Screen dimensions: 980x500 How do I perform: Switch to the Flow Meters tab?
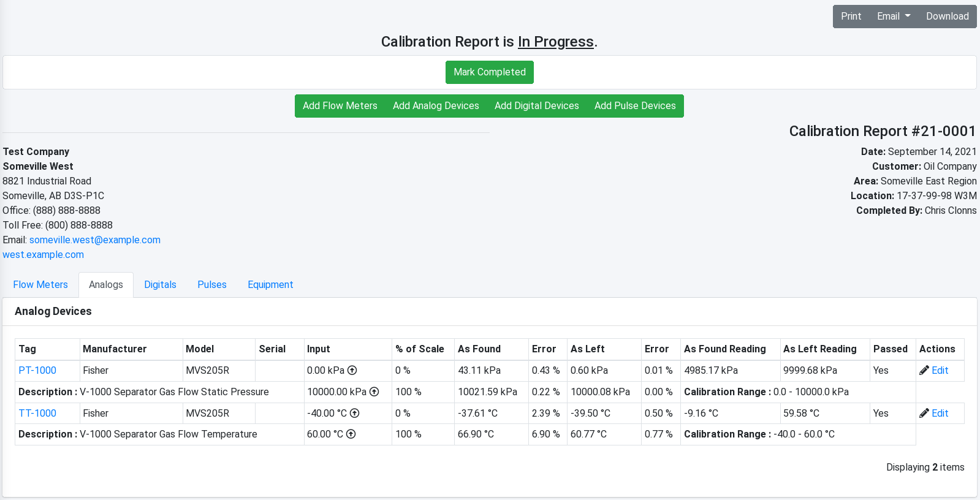click(x=40, y=285)
